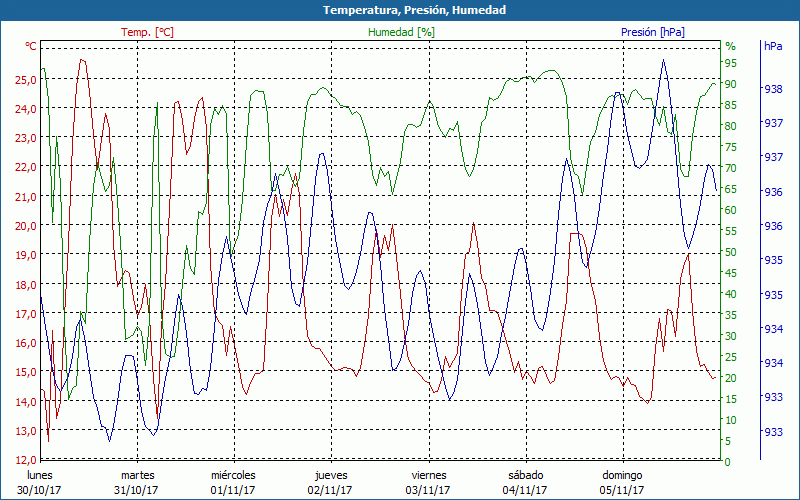
Task: Select the jueves day label
Action: (x=331, y=475)
